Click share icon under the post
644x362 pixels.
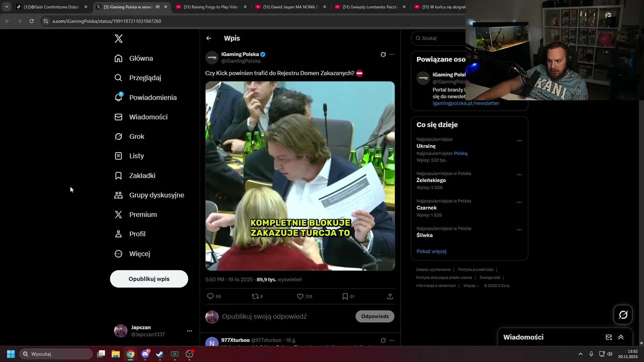point(390,297)
